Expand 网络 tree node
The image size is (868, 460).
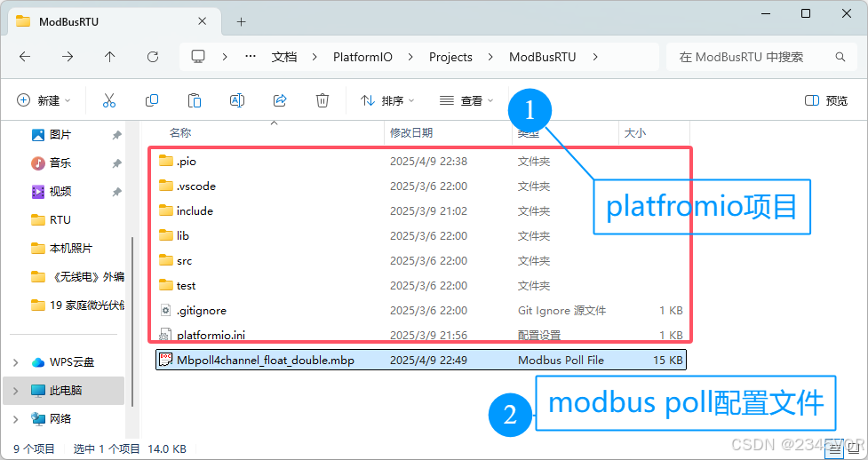tap(15, 419)
